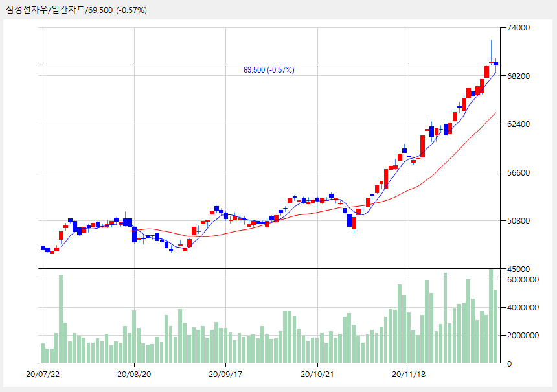This screenshot has width=557, height=392.
Task: Click the volume-axis 0 label
Action: [x=510, y=364]
